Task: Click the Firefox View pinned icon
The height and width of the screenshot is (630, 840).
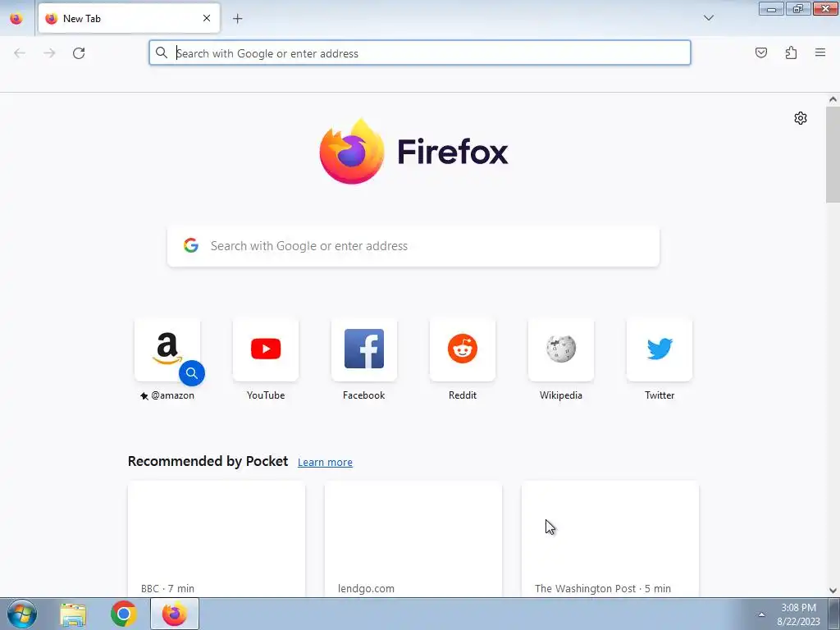Action: tap(16, 19)
